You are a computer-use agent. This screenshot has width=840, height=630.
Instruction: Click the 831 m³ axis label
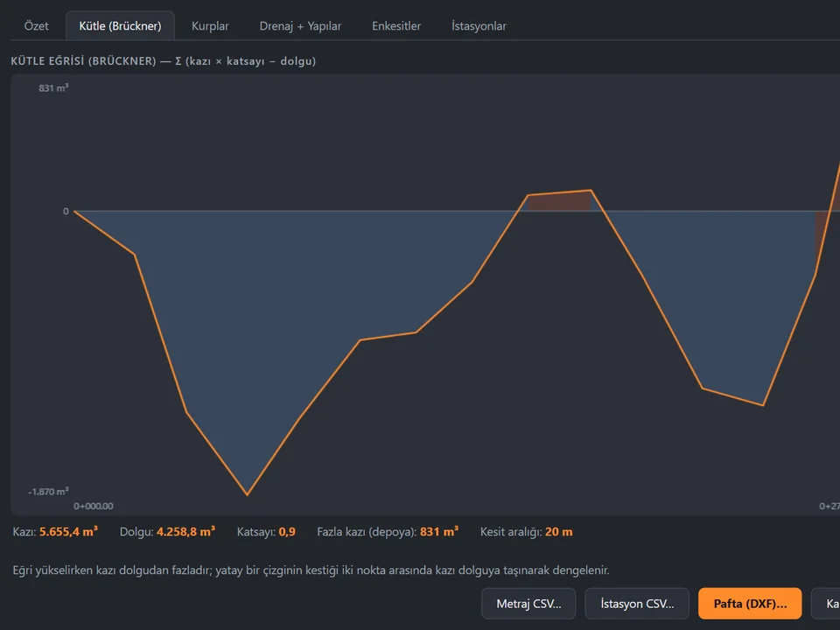point(53,87)
